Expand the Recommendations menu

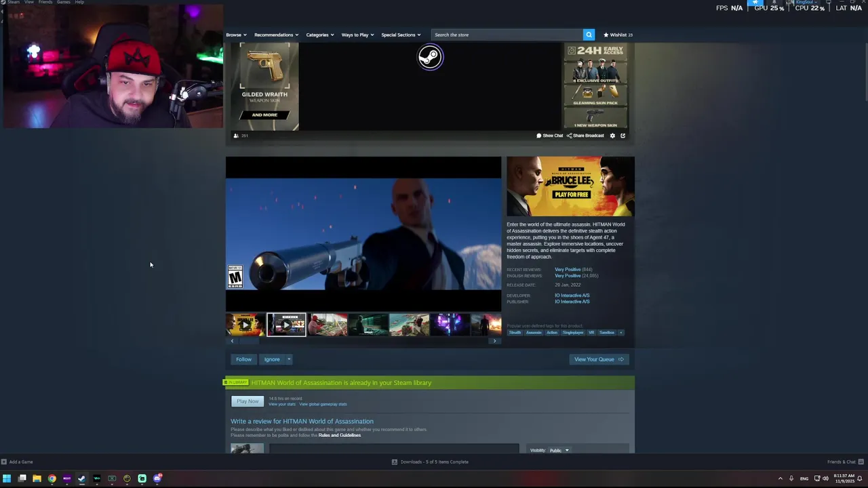point(276,35)
